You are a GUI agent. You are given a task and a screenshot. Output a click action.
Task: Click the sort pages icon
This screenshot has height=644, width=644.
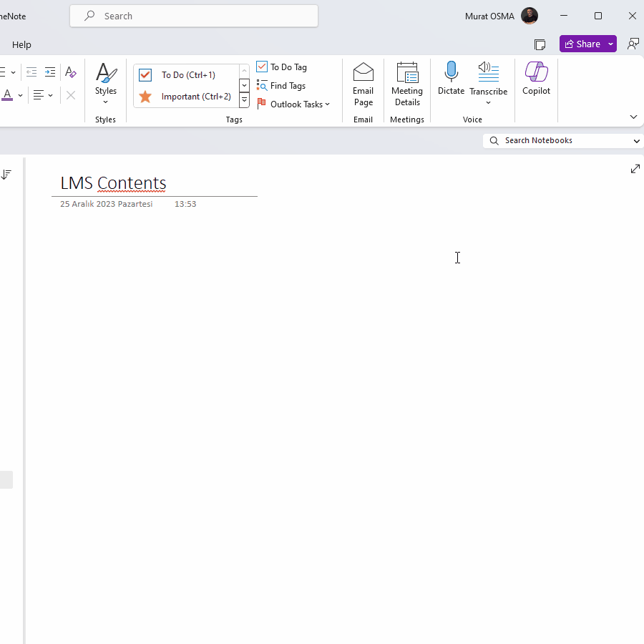[6, 175]
